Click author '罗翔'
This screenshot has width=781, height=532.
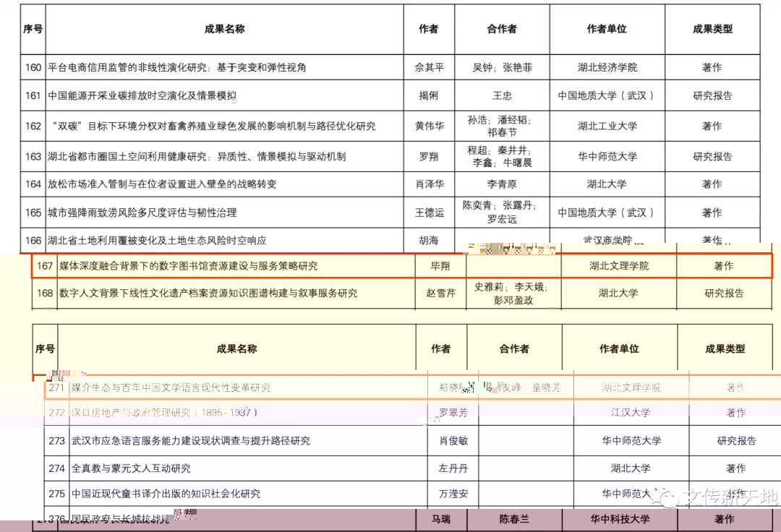click(429, 156)
